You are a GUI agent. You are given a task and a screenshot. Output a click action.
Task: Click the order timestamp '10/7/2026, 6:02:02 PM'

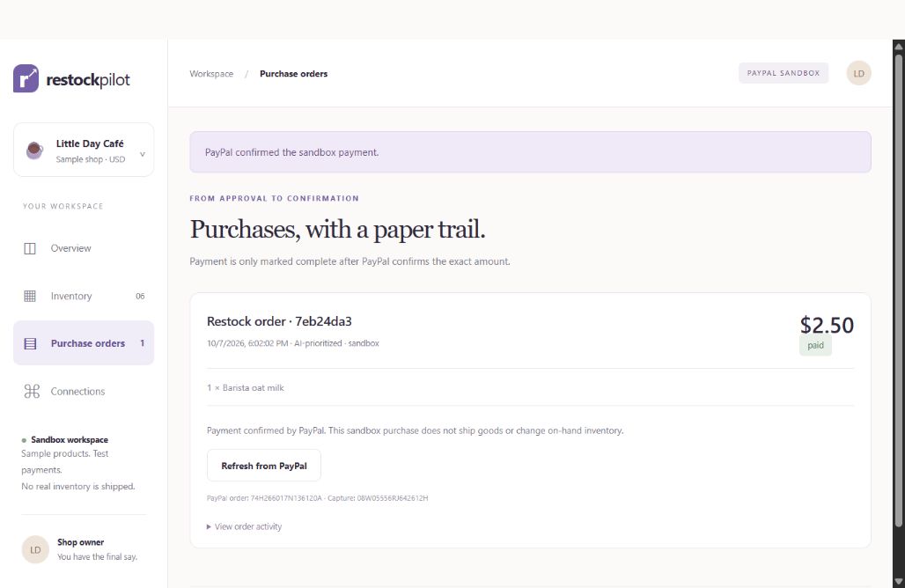point(247,343)
